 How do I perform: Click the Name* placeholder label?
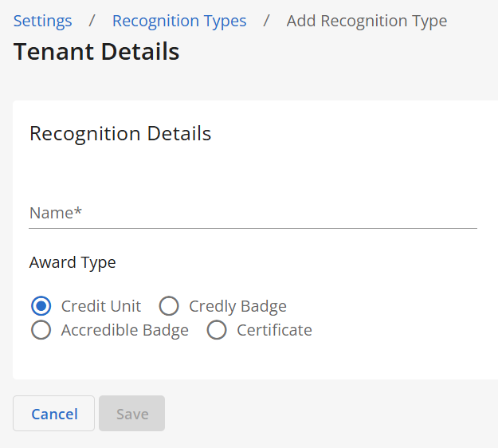(x=56, y=213)
